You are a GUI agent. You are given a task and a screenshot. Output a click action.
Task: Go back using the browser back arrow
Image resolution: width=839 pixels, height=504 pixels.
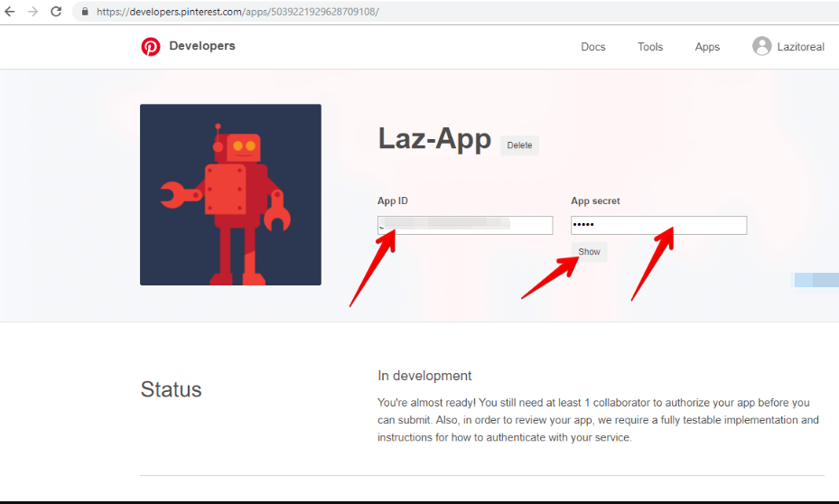pos(10,11)
